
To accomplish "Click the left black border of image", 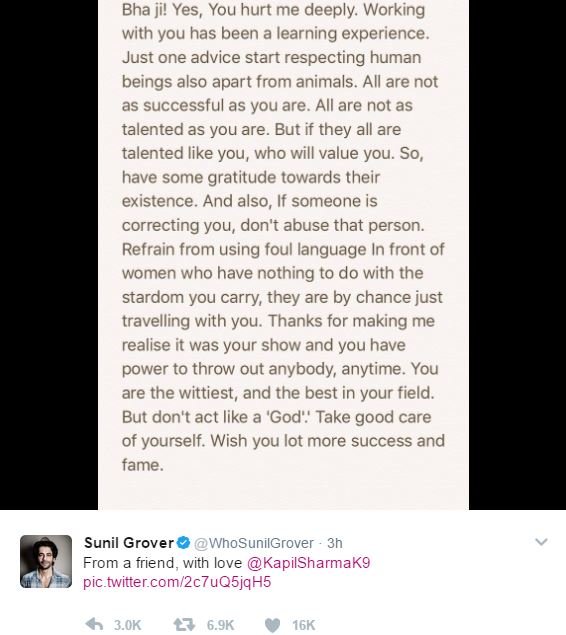I will [x=49, y=255].
